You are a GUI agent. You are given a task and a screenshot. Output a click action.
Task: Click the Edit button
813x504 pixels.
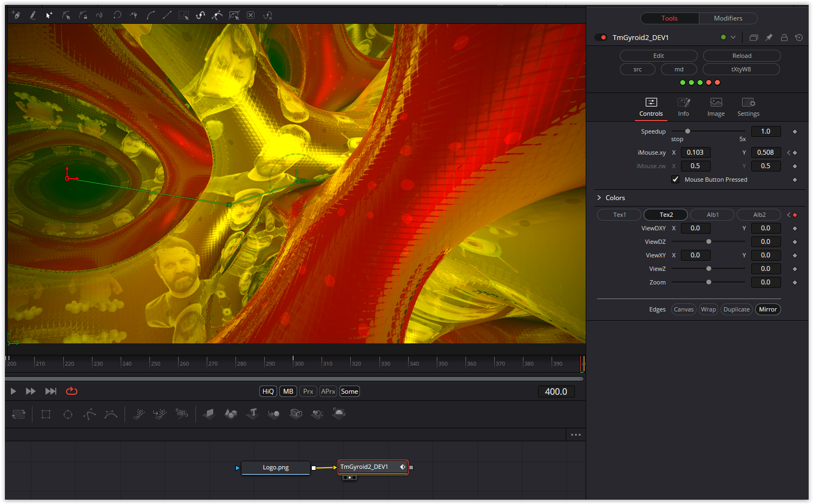[658, 56]
